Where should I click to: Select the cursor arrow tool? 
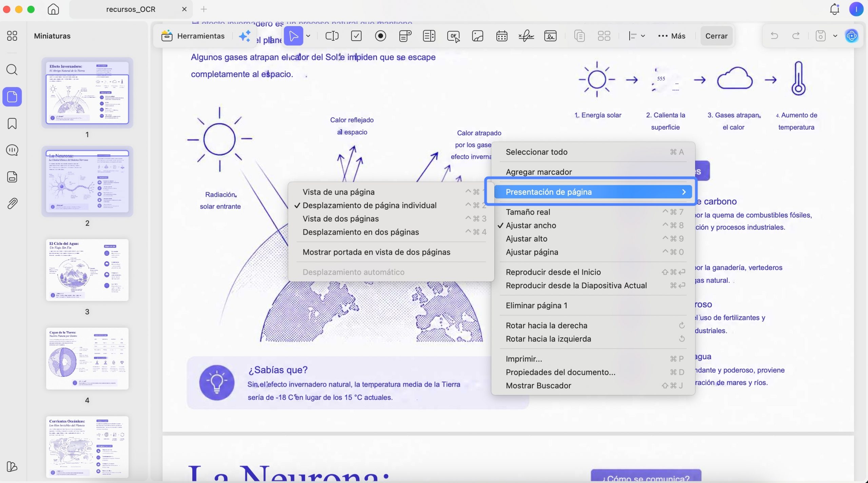[x=293, y=36]
